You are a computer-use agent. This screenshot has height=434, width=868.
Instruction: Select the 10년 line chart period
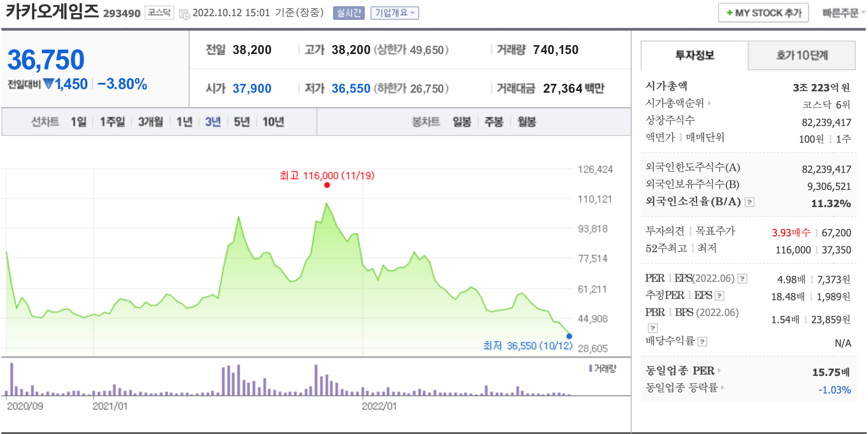273,122
